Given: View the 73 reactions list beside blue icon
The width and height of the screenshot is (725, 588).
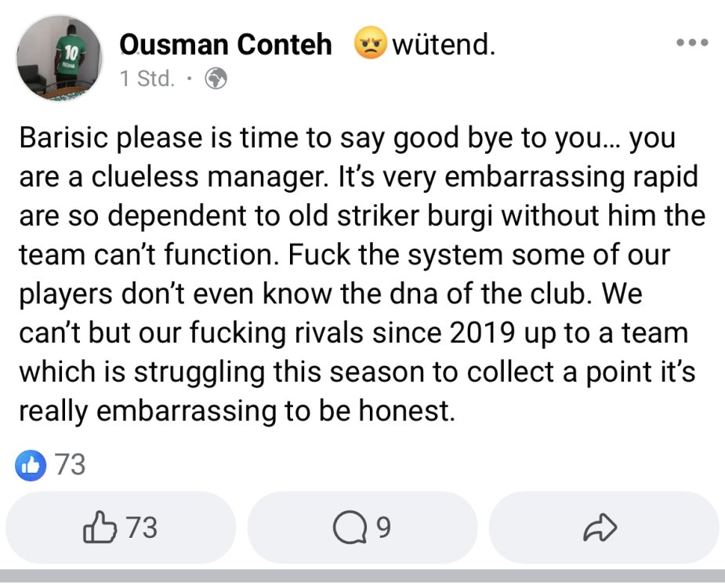Looking at the screenshot, I should [71, 465].
